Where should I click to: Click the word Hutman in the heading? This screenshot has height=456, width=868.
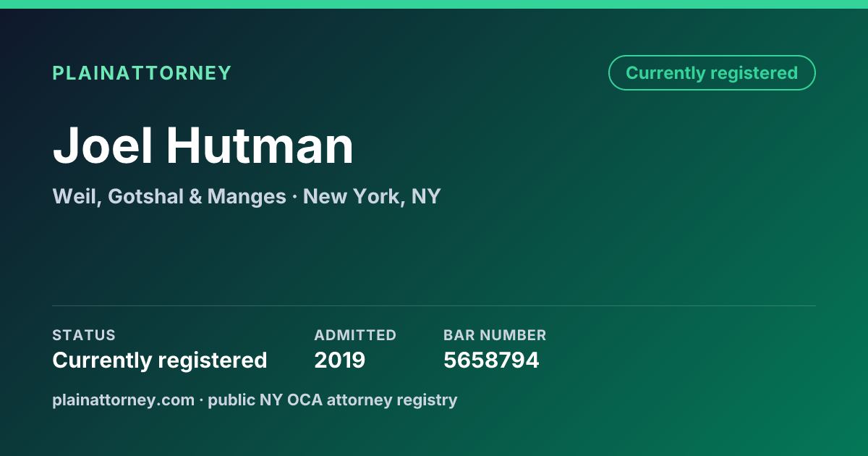[x=260, y=145]
